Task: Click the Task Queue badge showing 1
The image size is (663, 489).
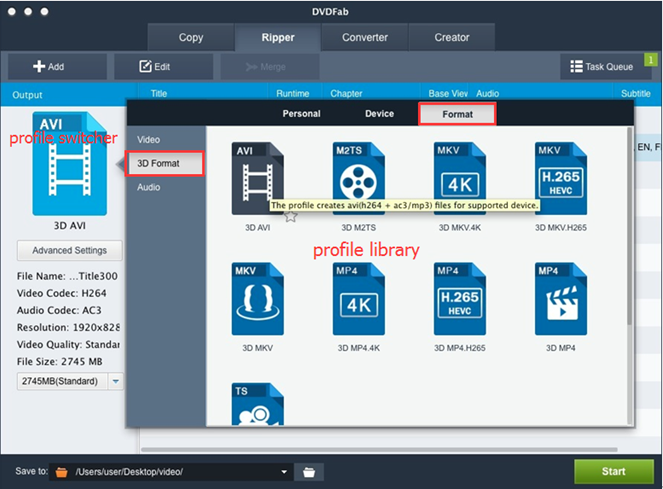Action: (x=651, y=60)
